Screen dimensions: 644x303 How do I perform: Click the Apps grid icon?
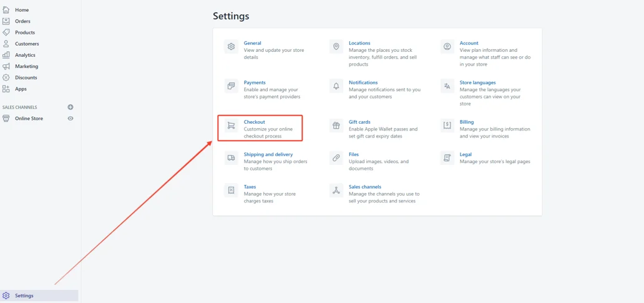(x=6, y=89)
